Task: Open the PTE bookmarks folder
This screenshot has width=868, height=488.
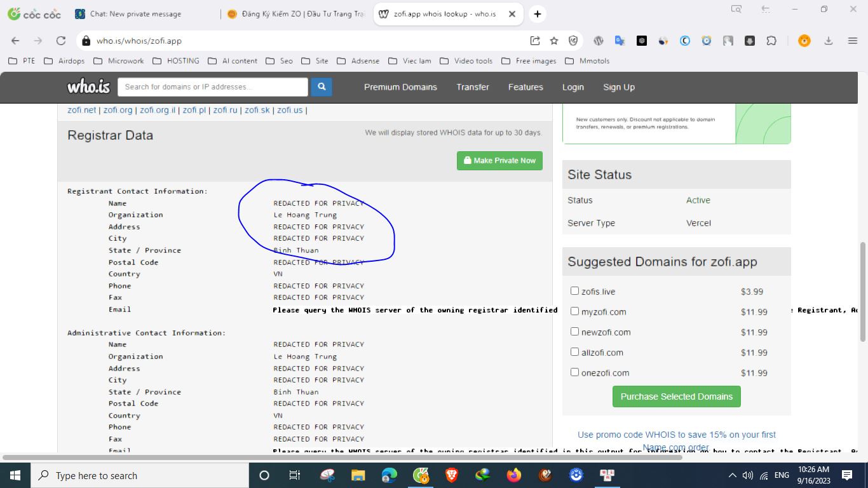Action: pos(22,61)
